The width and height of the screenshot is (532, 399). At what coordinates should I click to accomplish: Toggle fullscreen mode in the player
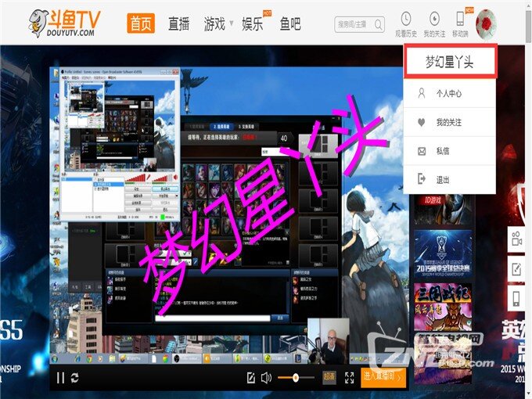pyautogui.click(x=349, y=377)
